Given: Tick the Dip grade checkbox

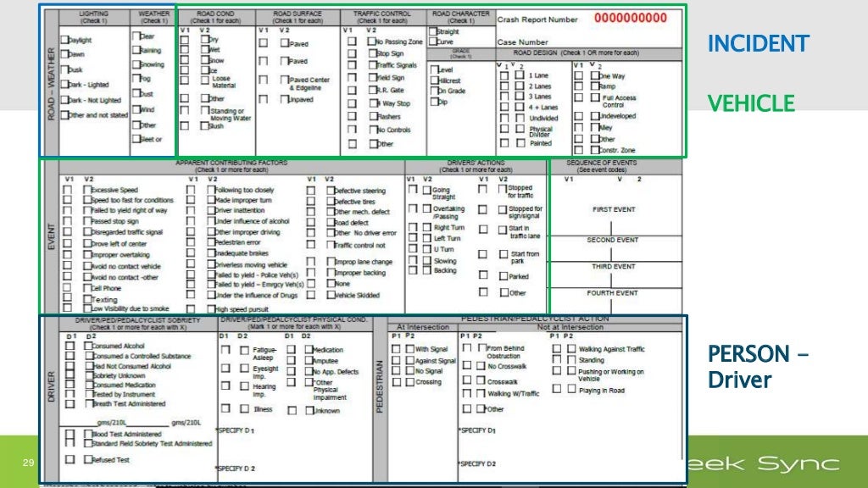Looking at the screenshot, I should pyautogui.click(x=435, y=102).
